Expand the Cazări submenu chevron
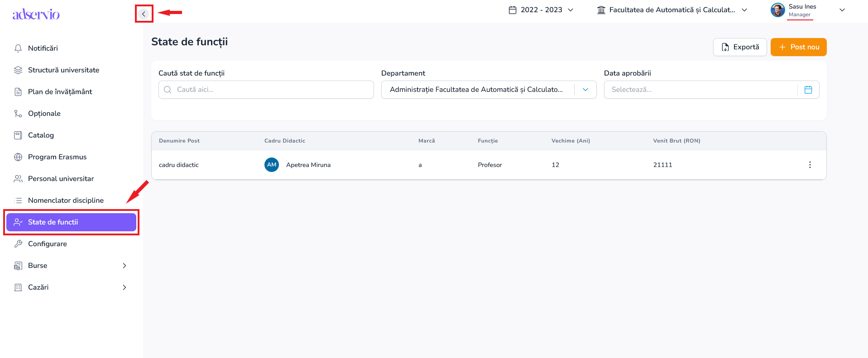The image size is (868, 358). point(125,287)
